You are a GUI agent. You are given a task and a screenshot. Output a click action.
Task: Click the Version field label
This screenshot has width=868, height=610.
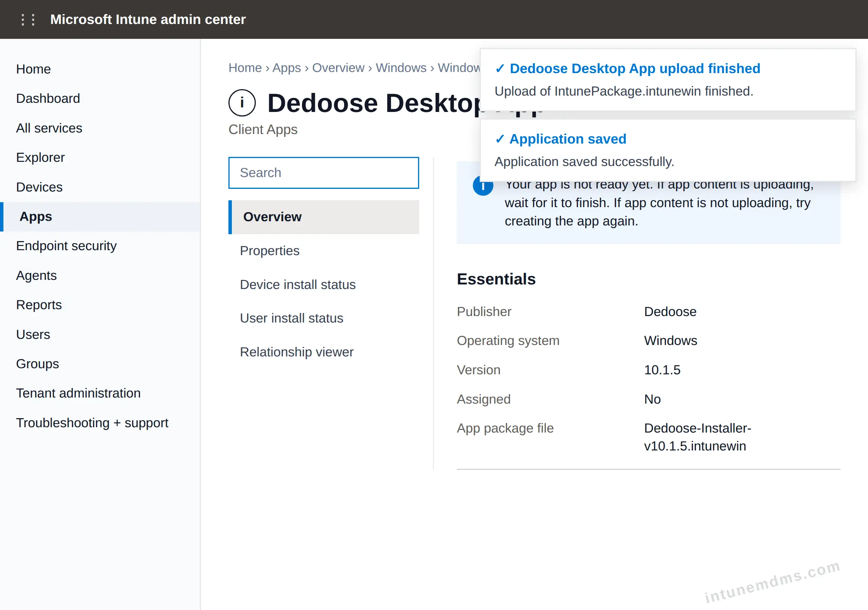pyautogui.click(x=479, y=370)
